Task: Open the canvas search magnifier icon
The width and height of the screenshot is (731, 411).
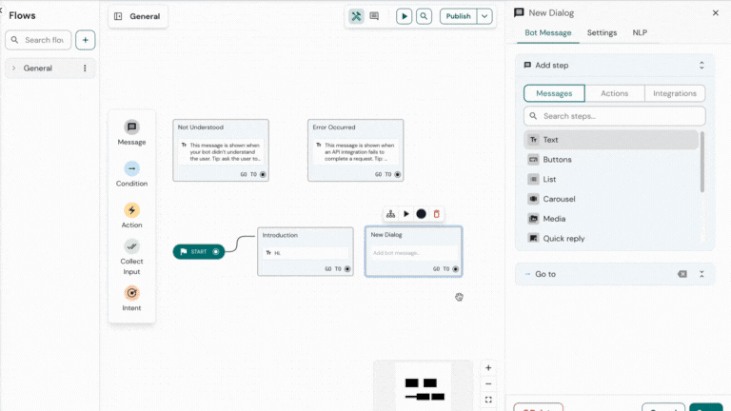Action: [424, 16]
